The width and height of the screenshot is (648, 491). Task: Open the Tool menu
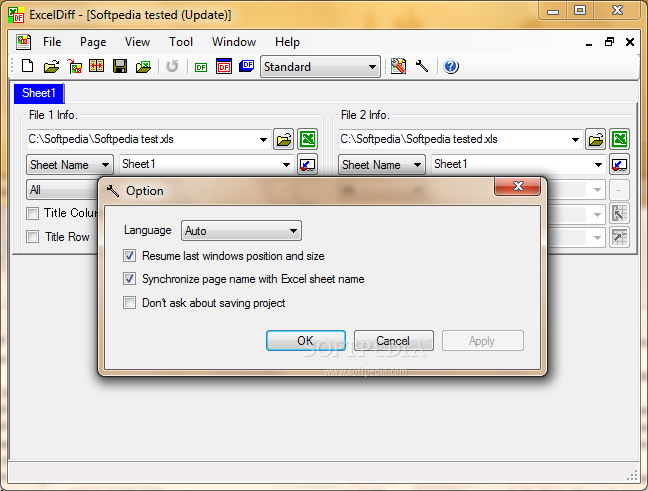pyautogui.click(x=181, y=42)
